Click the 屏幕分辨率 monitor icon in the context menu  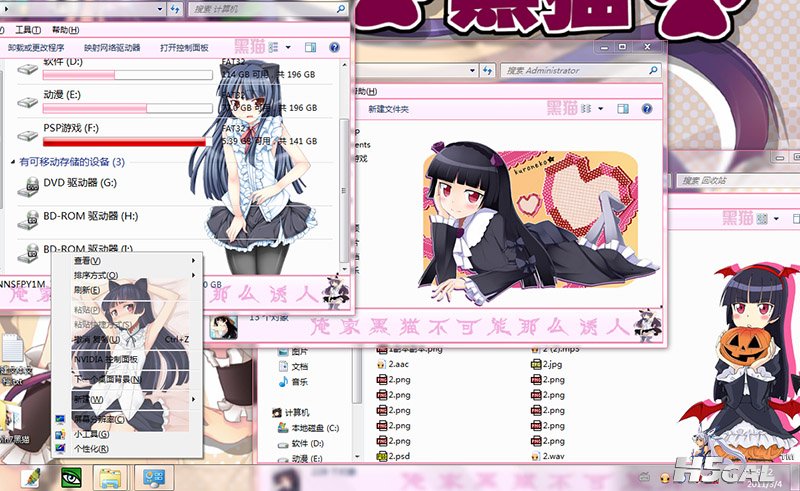[x=60, y=420]
